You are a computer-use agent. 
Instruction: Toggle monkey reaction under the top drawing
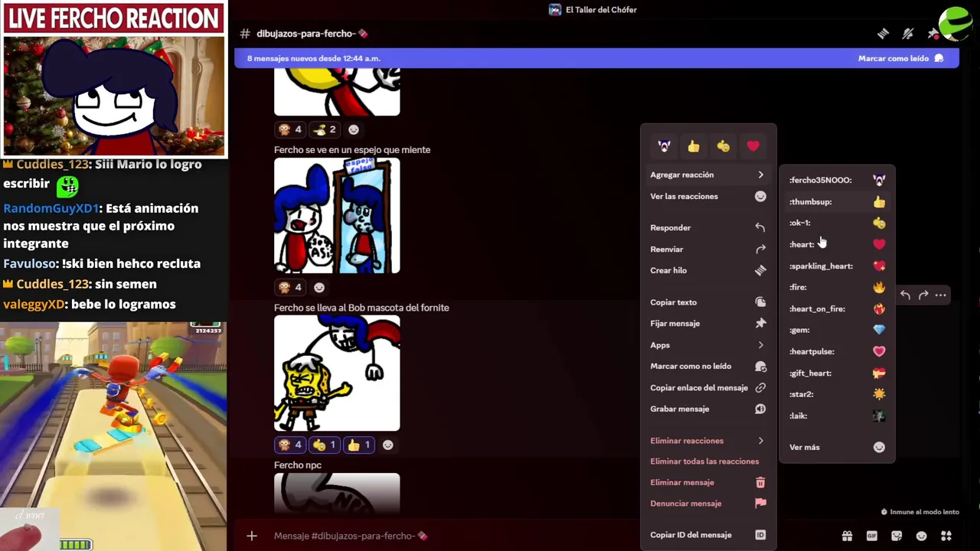pos(290,130)
